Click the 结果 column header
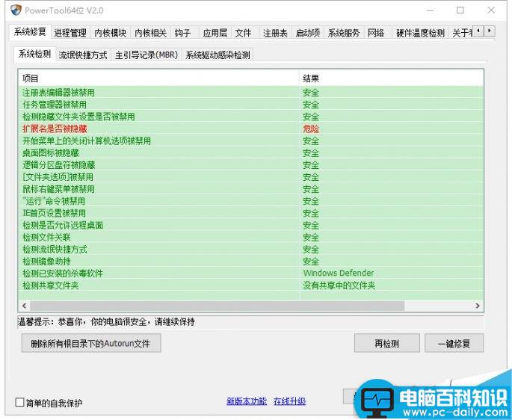Screen dimensions: 512x420 (x=391, y=78)
